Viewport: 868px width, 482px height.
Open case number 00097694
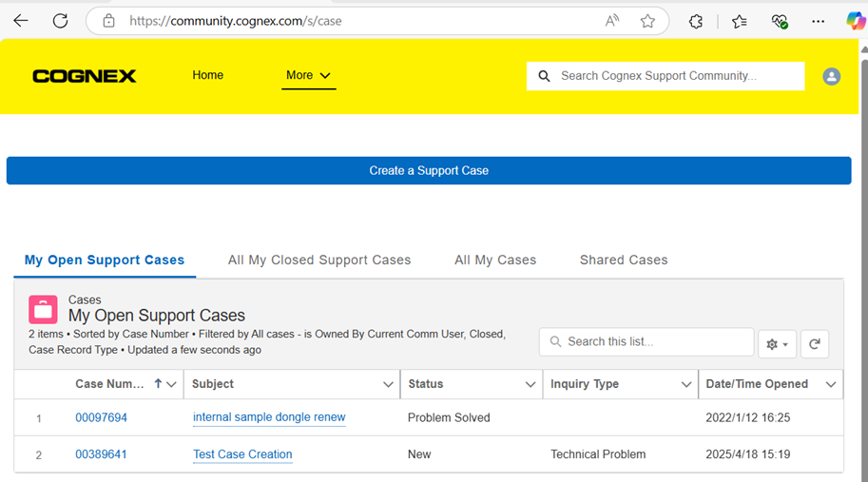point(102,417)
